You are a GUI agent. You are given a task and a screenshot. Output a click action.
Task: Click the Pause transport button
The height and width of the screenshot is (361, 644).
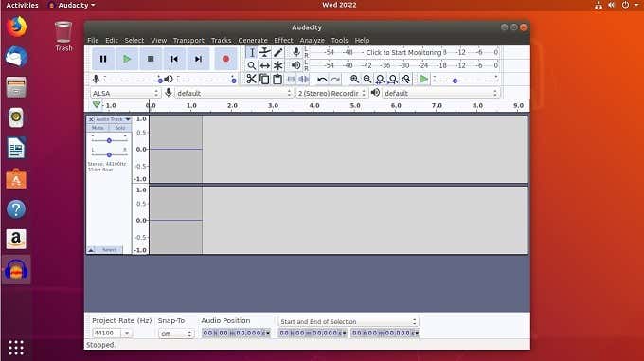pyautogui.click(x=103, y=59)
